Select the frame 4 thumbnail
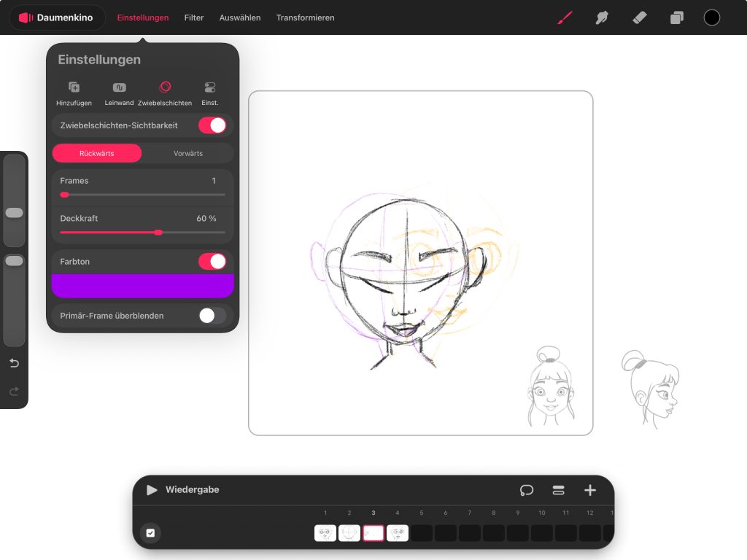This screenshot has height=560, width=747. [x=398, y=533]
